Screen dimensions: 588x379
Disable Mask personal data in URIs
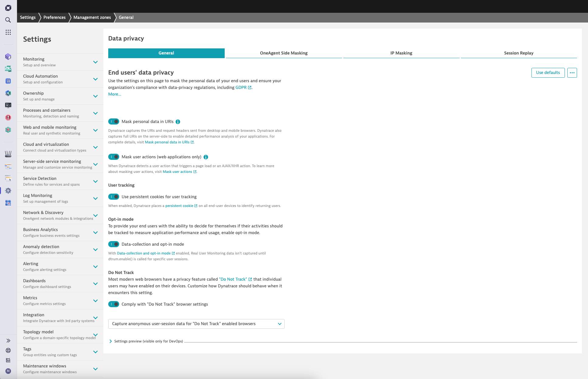click(x=113, y=121)
